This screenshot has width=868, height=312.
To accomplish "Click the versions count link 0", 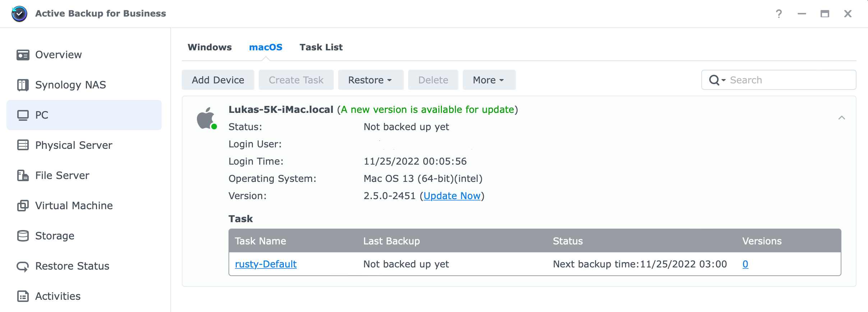I will pyautogui.click(x=745, y=264).
